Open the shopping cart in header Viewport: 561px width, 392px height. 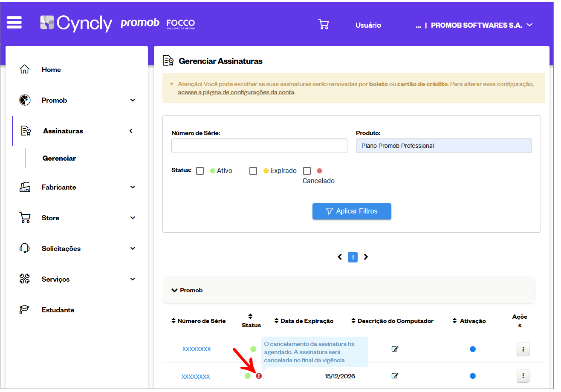324,24
